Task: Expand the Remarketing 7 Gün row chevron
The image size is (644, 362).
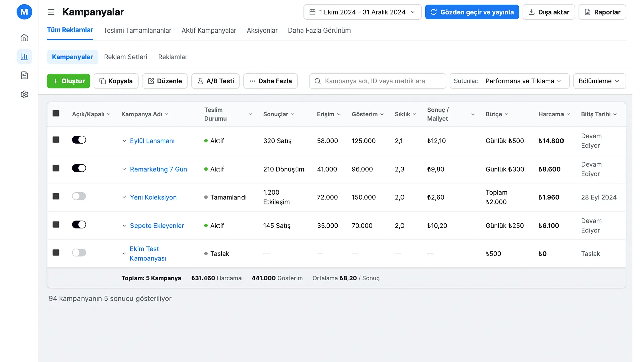Action: tap(124, 169)
